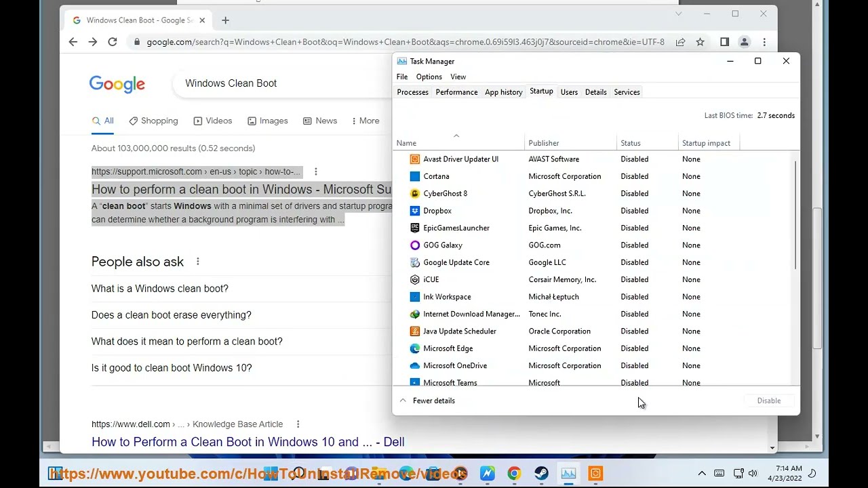Open options for Microsoft support result
Viewport: 868px width, 488px height.
315,171
